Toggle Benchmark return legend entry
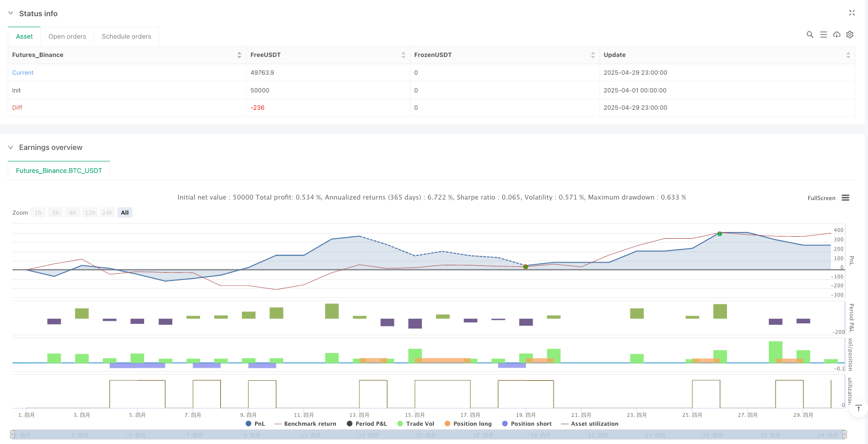 pyautogui.click(x=305, y=424)
